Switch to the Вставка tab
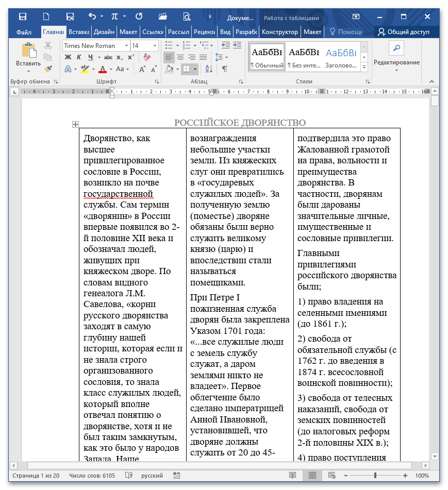The image size is (448, 490). click(79, 32)
